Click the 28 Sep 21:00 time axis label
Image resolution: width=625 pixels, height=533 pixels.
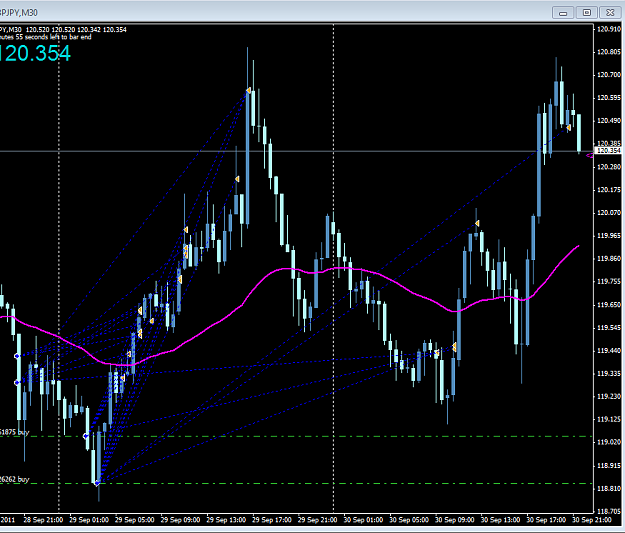click(x=43, y=520)
